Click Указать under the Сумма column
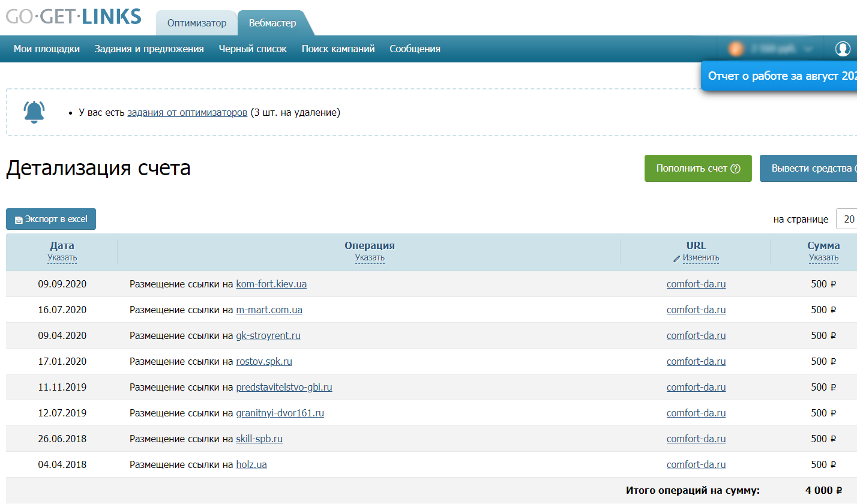The image size is (857, 504). click(x=823, y=258)
